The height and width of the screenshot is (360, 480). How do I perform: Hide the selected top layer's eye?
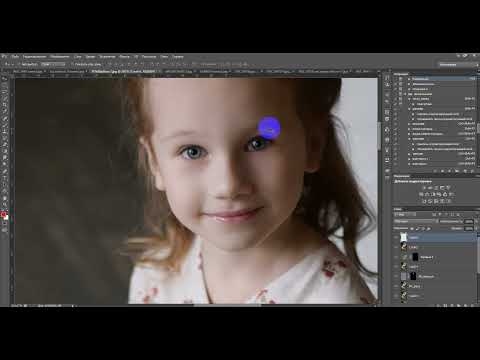(x=396, y=237)
